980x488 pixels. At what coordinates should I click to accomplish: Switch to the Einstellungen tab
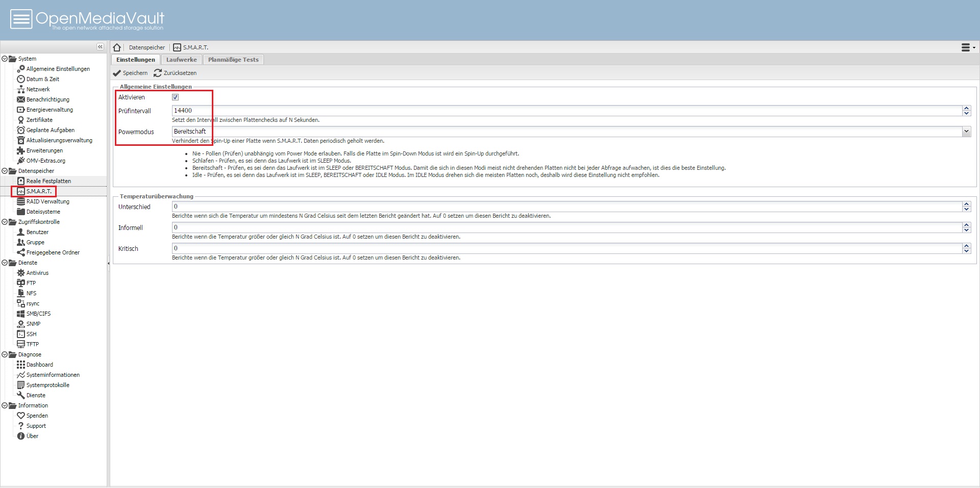coord(136,60)
